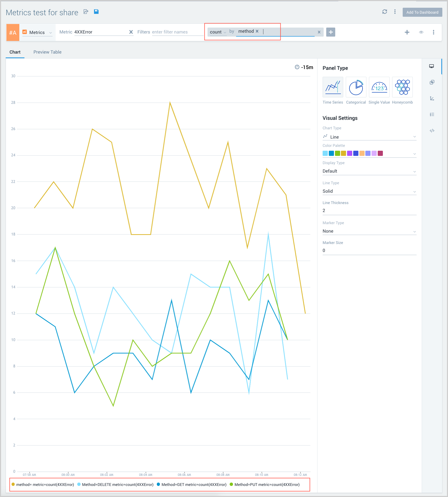This screenshot has width=448, height=497.
Task: Select the Single Value panel type
Action: 379,87
